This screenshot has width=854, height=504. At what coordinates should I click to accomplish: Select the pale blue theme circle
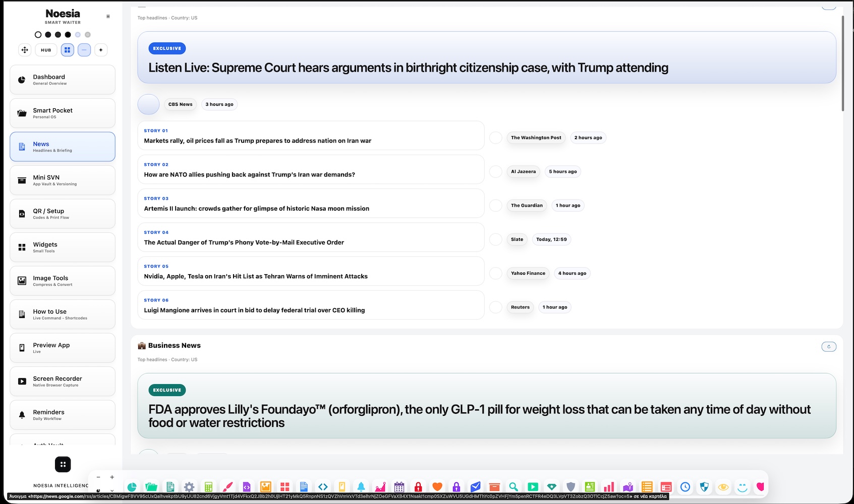tap(78, 35)
